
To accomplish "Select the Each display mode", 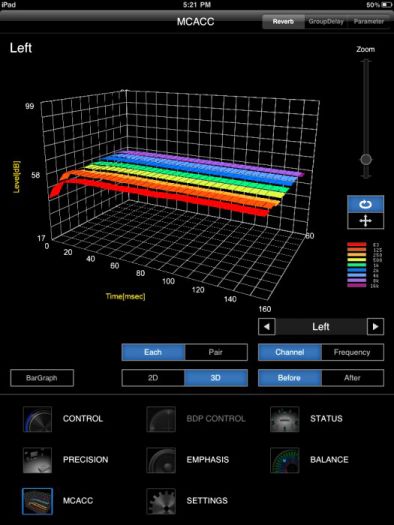I will [153, 352].
